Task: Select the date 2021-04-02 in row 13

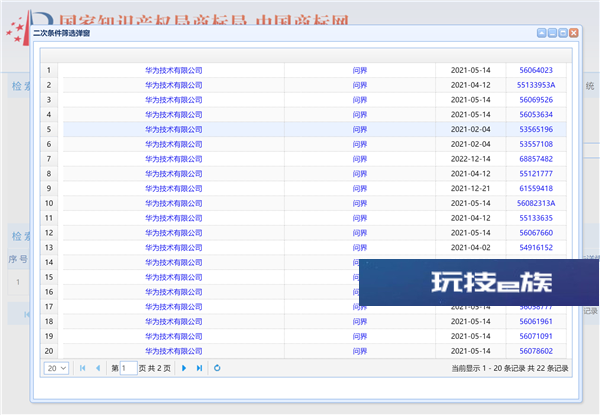Action: click(470, 247)
